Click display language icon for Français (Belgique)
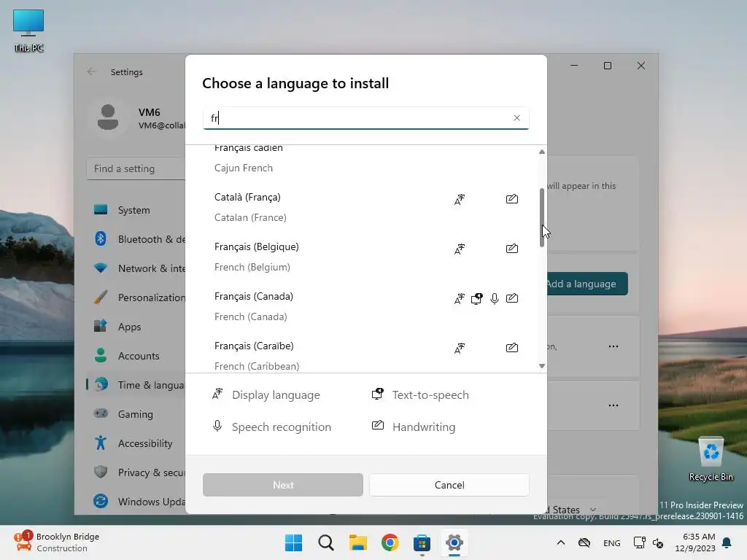 [x=460, y=249]
